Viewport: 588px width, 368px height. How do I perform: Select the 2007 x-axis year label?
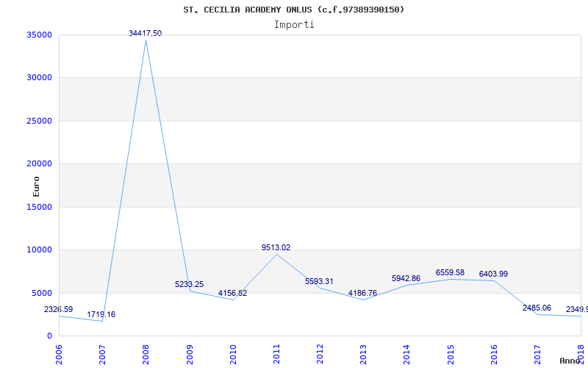(102, 355)
